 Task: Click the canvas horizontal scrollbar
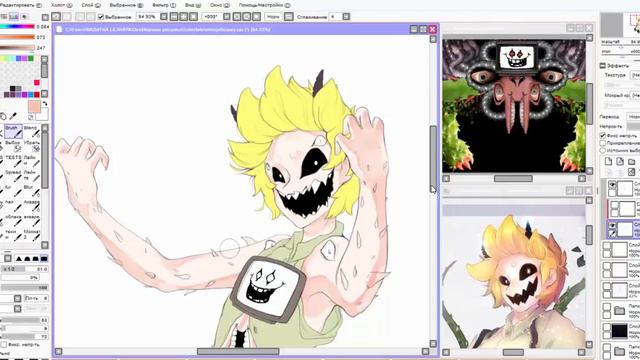click(x=238, y=351)
